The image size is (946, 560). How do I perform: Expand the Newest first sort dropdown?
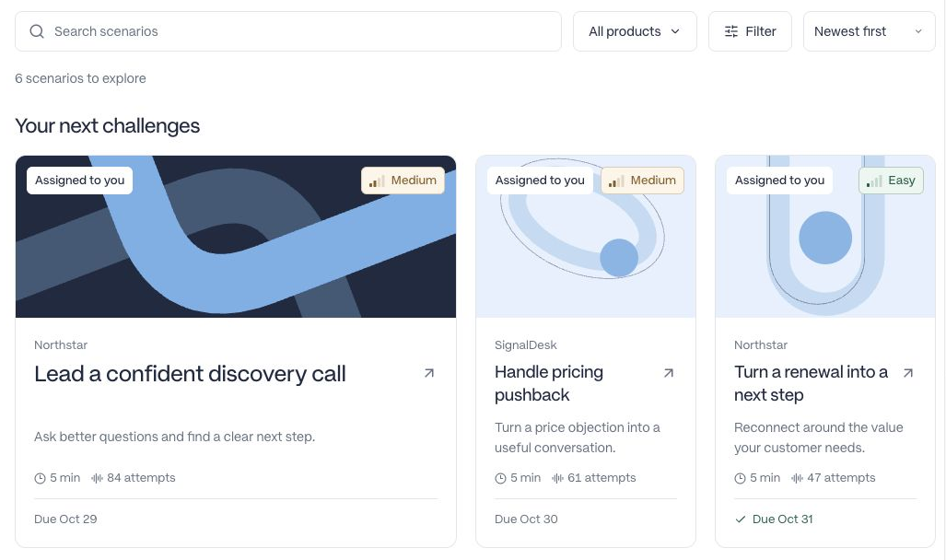coord(869,31)
